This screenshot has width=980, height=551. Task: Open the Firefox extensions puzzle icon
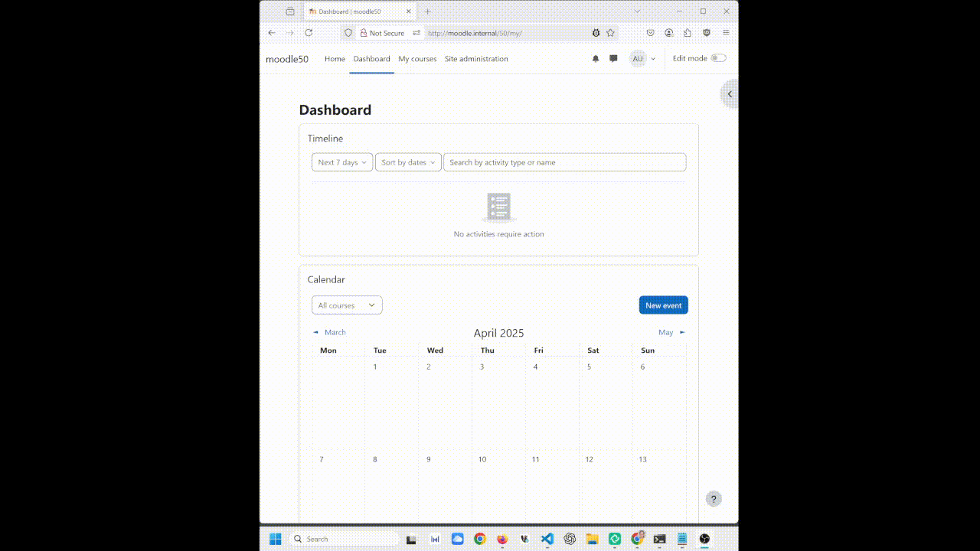688,33
